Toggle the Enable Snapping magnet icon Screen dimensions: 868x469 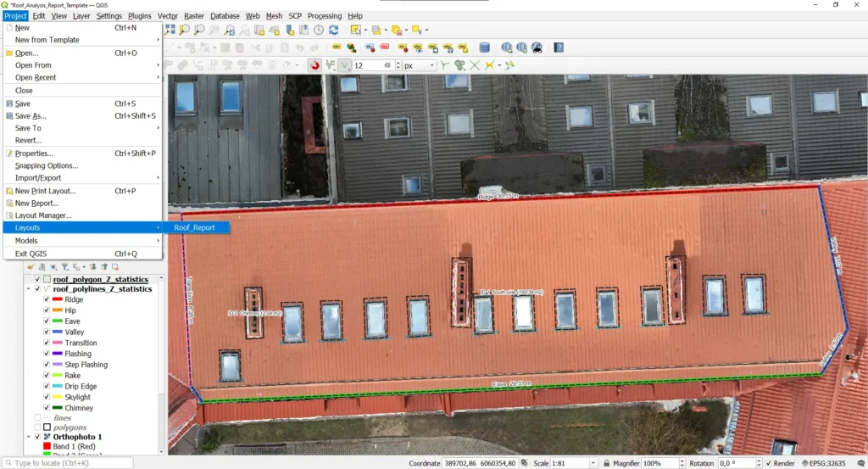coord(314,65)
